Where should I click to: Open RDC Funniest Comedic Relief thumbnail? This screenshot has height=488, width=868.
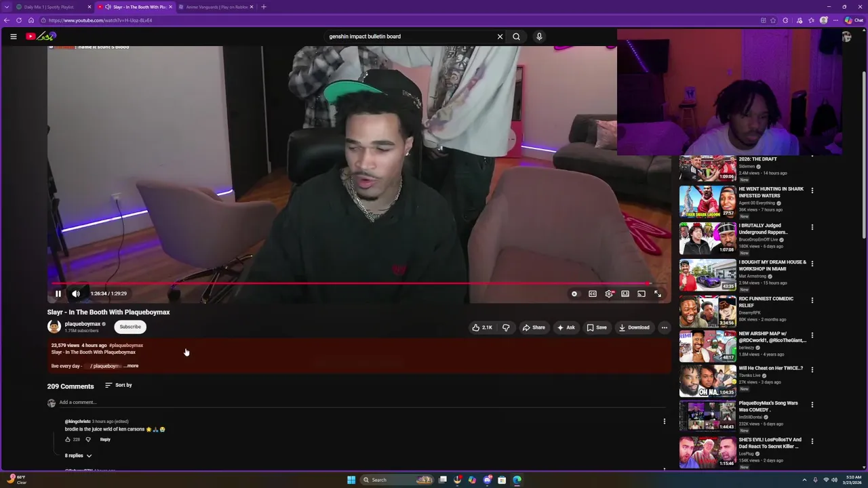click(707, 311)
